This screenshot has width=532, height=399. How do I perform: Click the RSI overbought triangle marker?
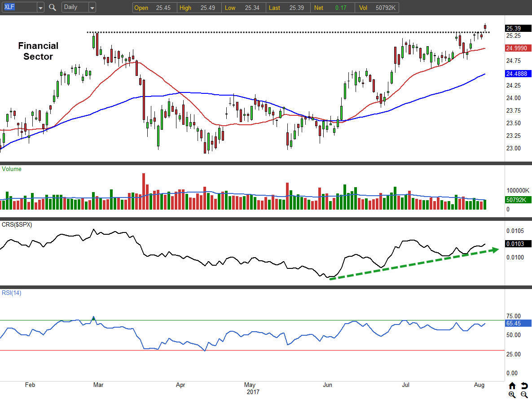[93, 318]
